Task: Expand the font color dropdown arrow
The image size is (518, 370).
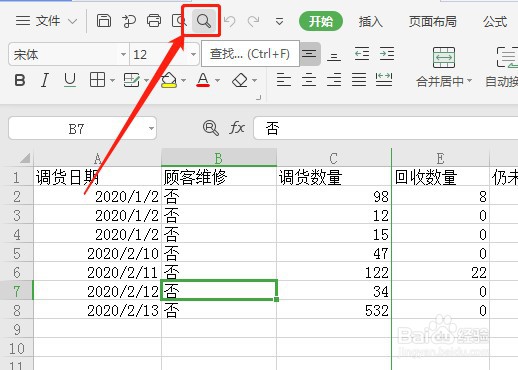Action: pos(218,80)
